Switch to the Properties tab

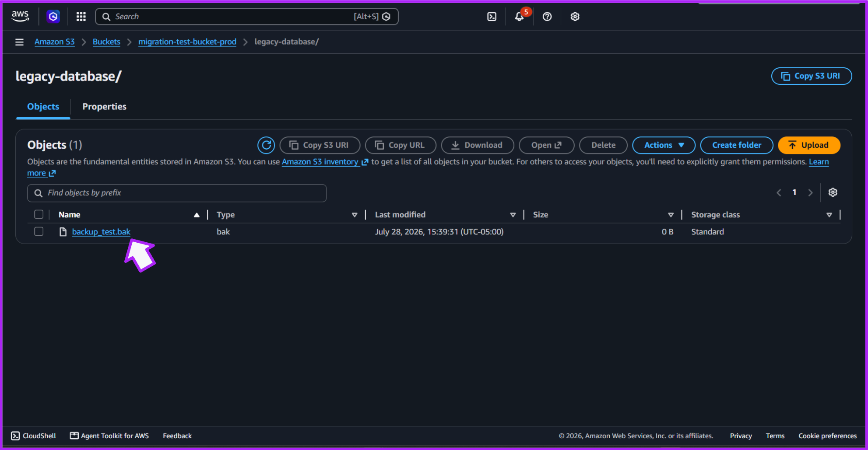[x=104, y=107]
